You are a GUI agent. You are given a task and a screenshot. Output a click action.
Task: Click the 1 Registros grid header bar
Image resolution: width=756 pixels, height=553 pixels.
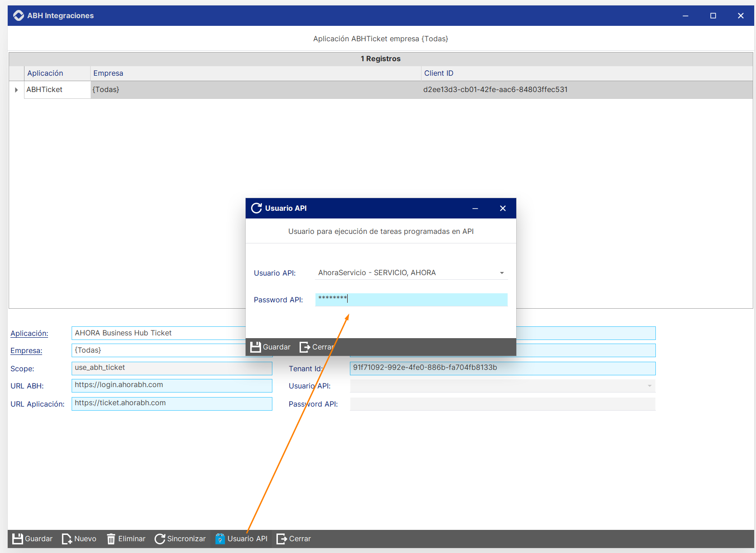coord(381,59)
